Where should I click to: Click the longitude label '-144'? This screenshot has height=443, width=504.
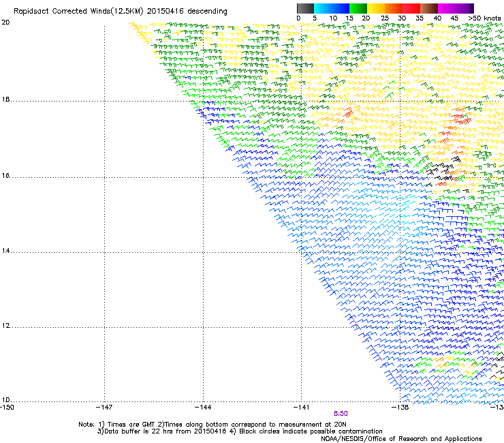[203, 408]
